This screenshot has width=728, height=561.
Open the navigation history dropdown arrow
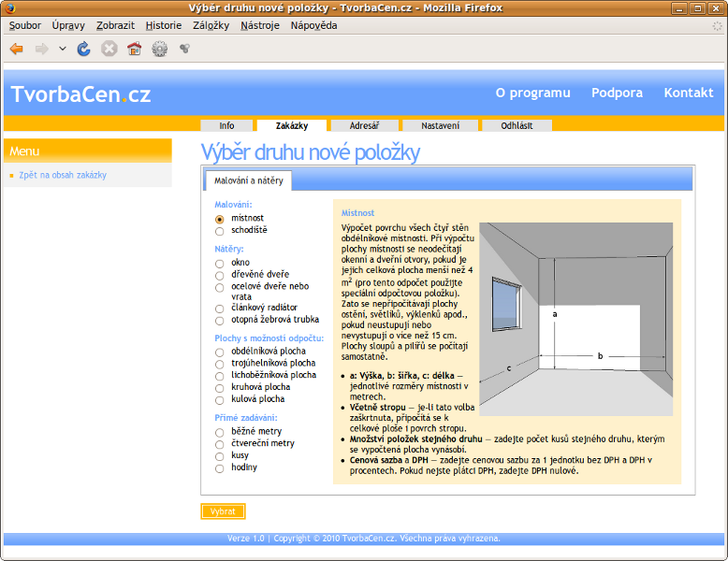(63, 49)
